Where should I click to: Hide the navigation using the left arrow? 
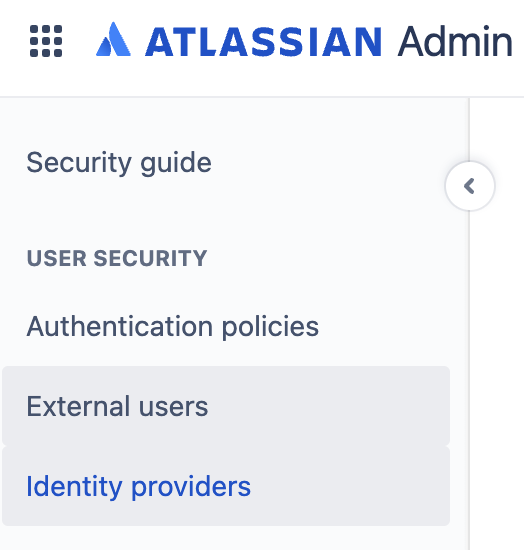coord(470,186)
